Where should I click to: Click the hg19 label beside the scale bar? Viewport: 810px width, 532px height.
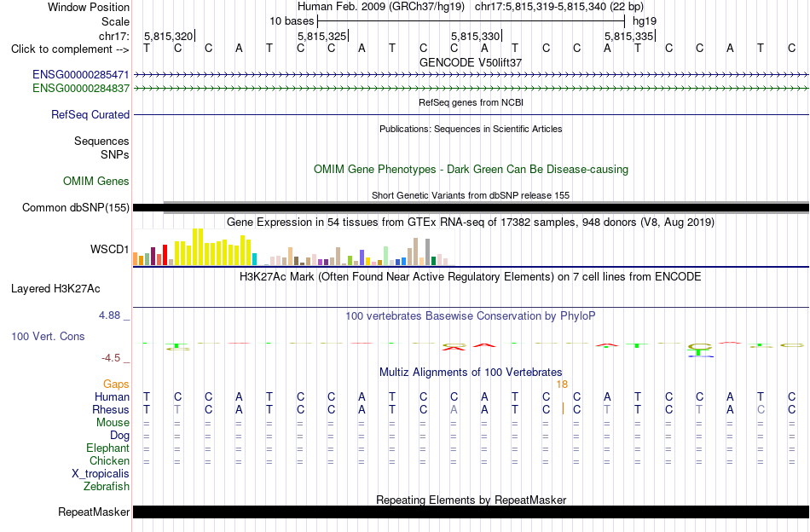pos(645,21)
